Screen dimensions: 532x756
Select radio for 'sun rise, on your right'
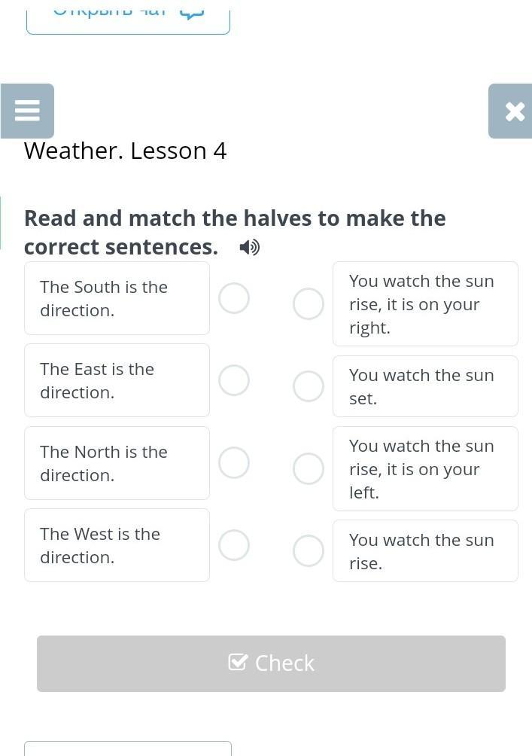tap(308, 303)
